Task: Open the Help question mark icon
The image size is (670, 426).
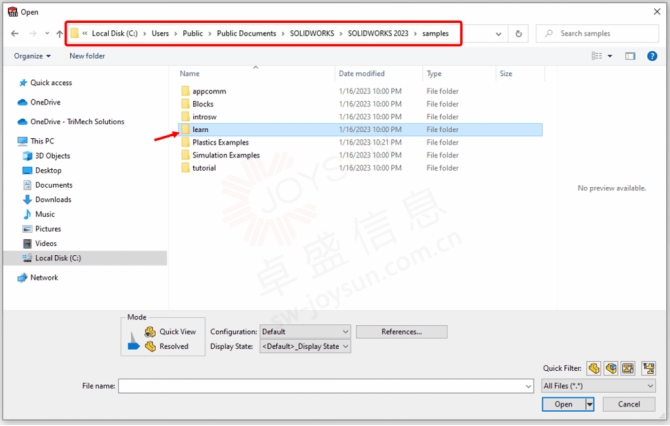Action: point(652,56)
